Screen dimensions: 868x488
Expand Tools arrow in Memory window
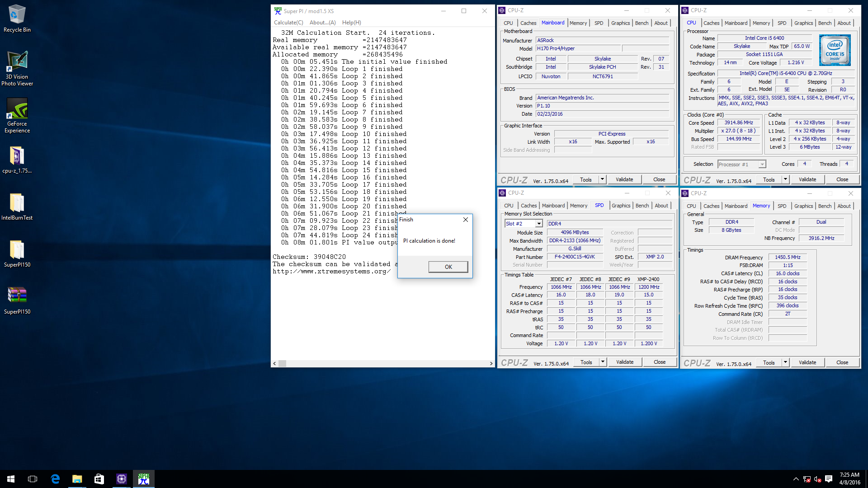785,362
